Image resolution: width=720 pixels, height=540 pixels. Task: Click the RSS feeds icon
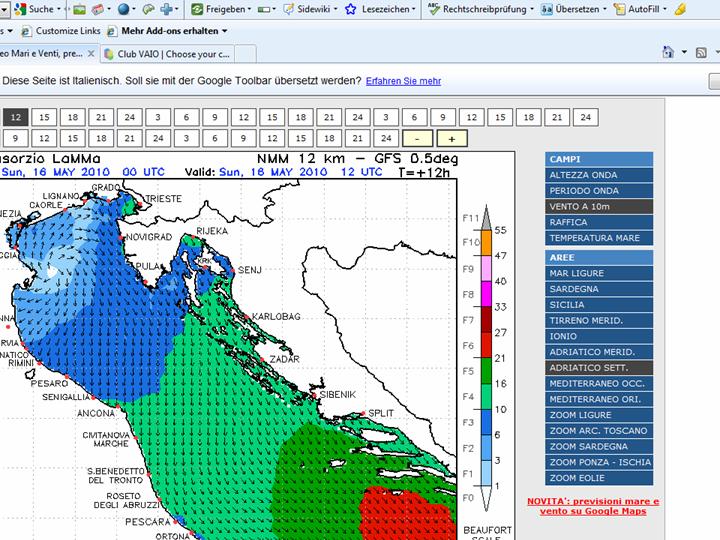tap(701, 52)
